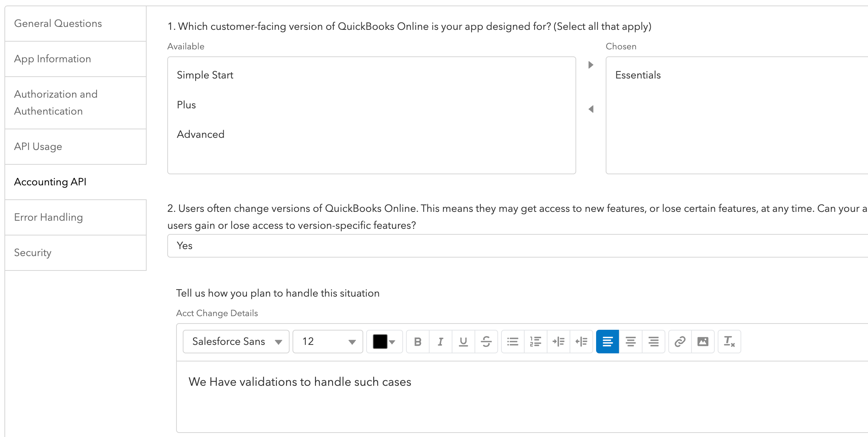The width and height of the screenshot is (868, 437).
Task: Insert a bulleted list
Action: click(513, 342)
